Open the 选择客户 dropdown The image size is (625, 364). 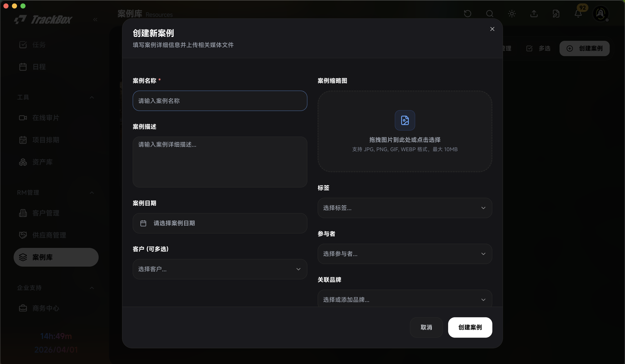pyautogui.click(x=220, y=269)
